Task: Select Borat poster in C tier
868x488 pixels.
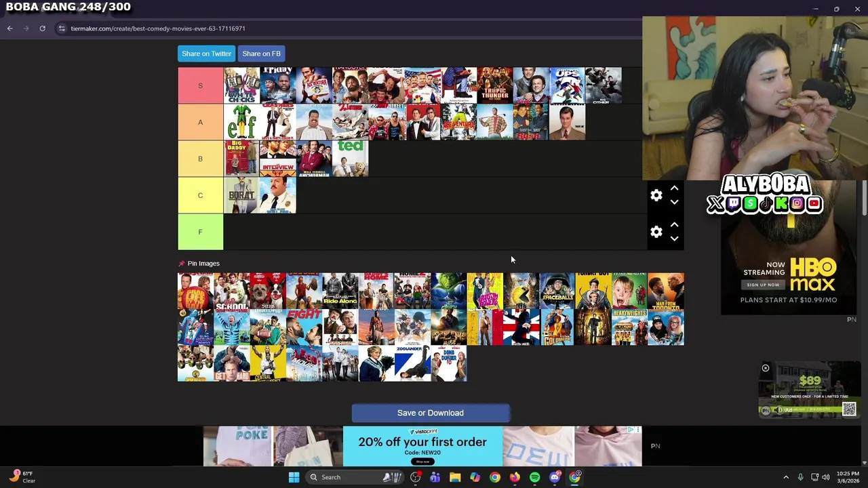Action: coord(241,195)
